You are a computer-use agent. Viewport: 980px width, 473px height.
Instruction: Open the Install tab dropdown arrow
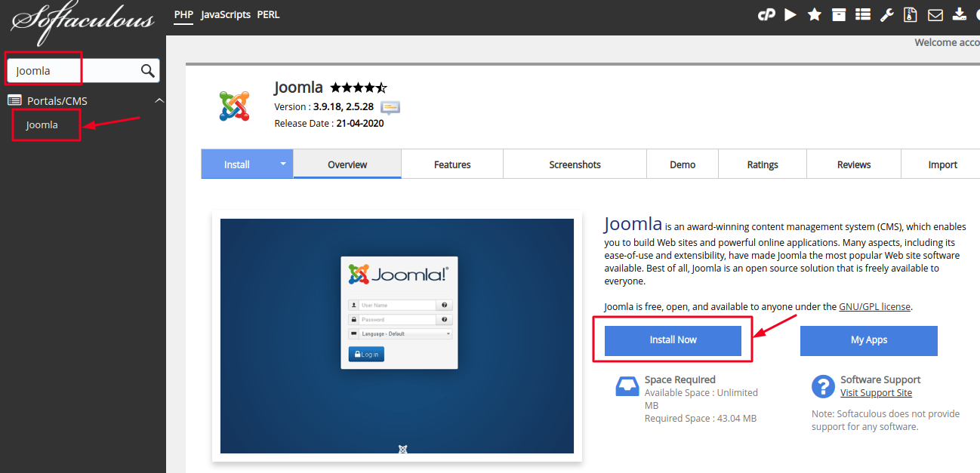(283, 164)
